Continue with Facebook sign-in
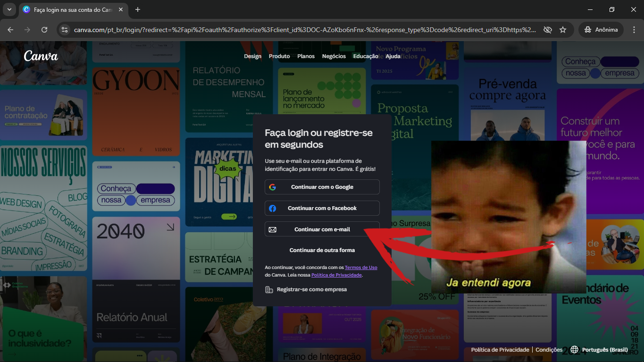Image resolution: width=644 pixels, height=362 pixels. pos(322,208)
